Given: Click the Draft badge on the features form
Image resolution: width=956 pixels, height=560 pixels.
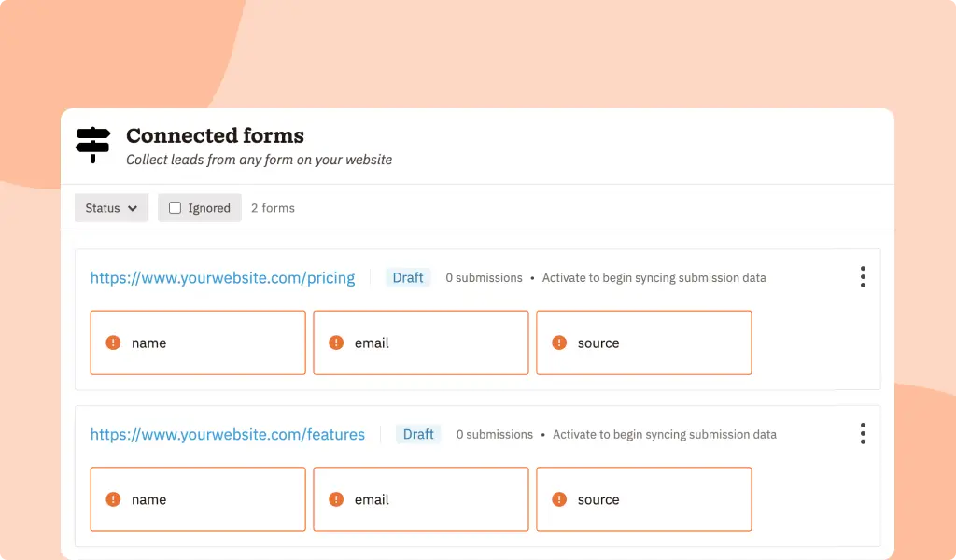Looking at the screenshot, I should (418, 434).
